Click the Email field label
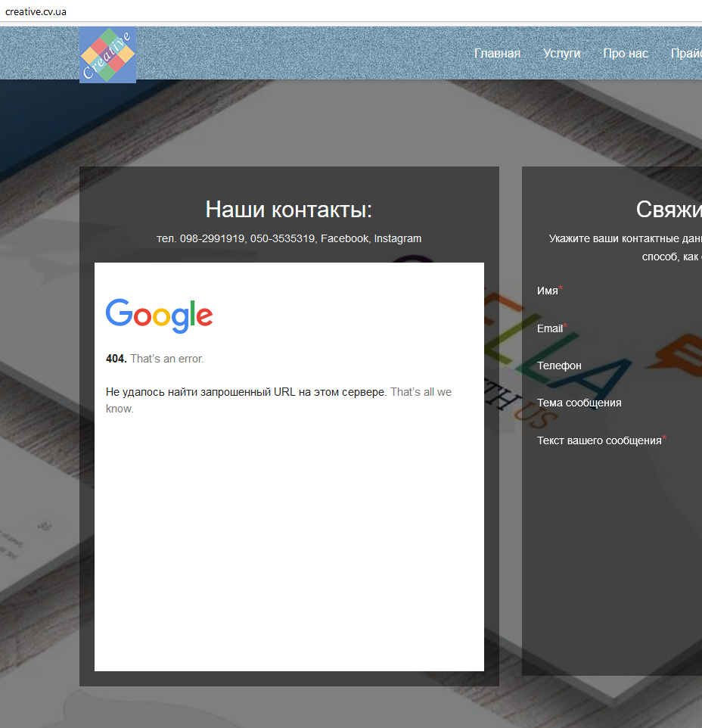702x728 pixels. pyautogui.click(x=550, y=328)
